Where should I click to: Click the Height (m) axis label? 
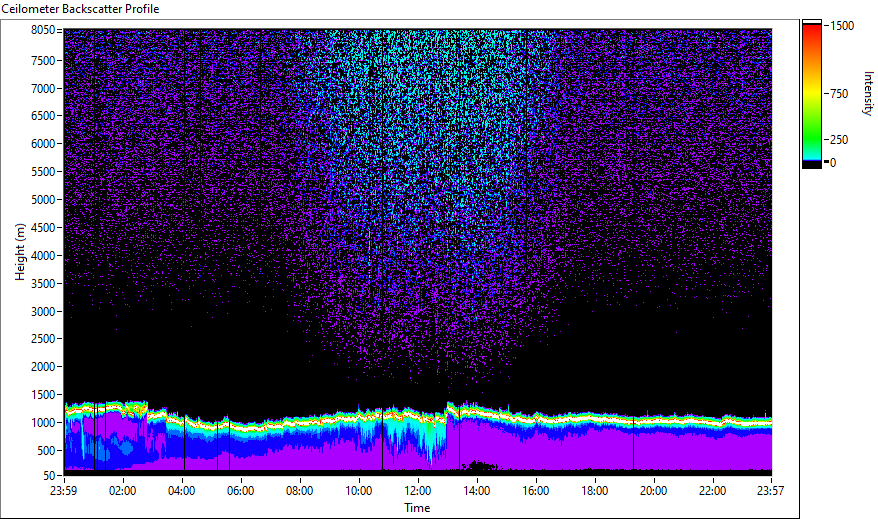coord(20,252)
